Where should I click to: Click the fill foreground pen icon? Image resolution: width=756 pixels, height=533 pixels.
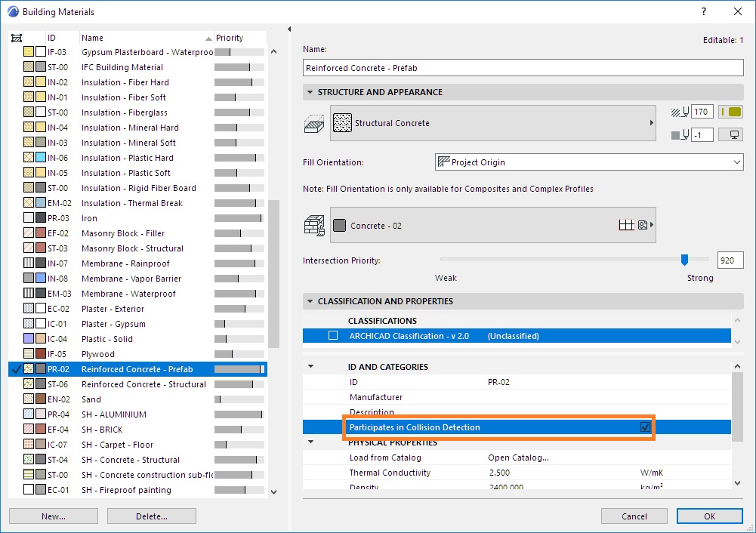679,112
